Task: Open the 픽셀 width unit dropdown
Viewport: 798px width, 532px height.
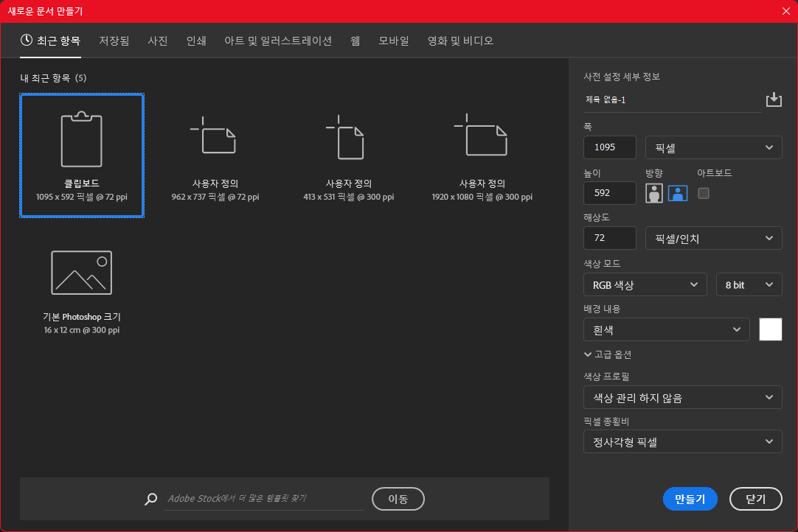Action: (x=713, y=147)
